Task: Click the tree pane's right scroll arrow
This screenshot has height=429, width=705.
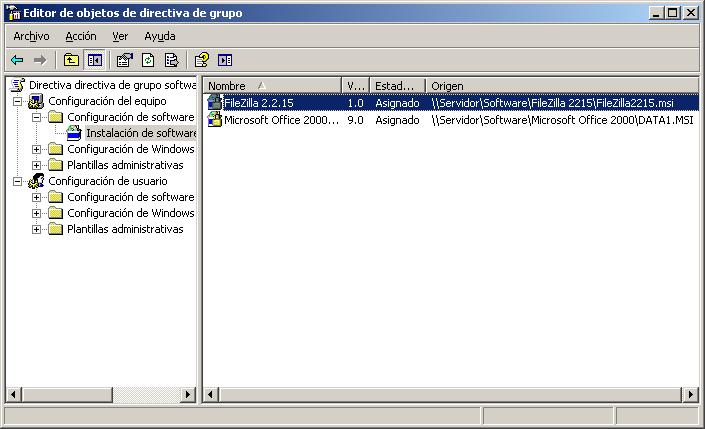Action: (x=189, y=395)
